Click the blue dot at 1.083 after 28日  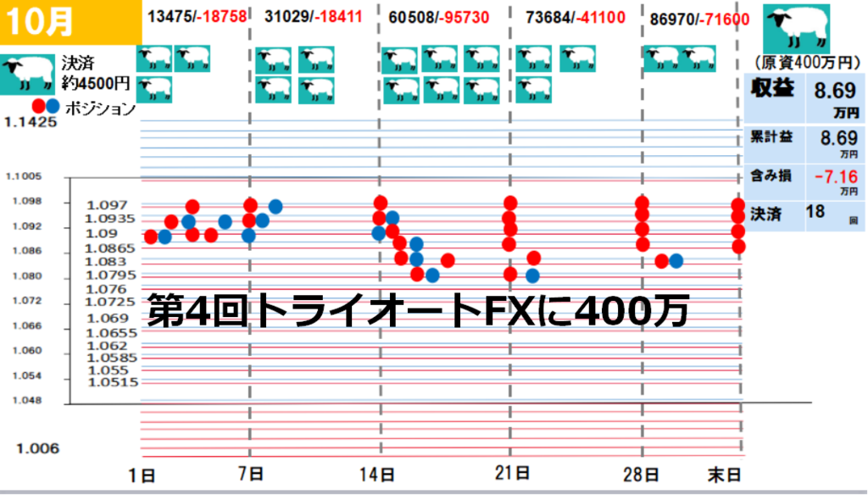click(x=676, y=261)
